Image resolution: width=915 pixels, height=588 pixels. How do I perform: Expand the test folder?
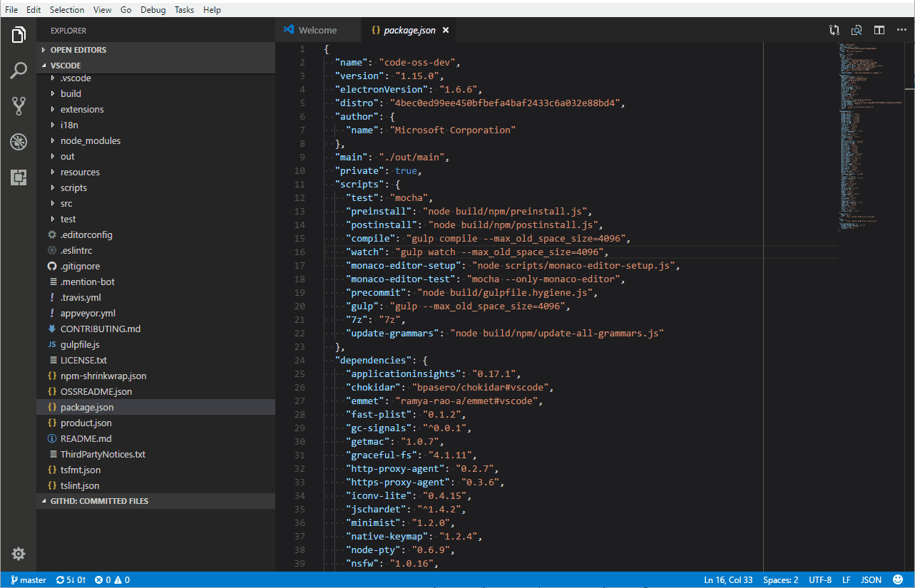pos(155,219)
